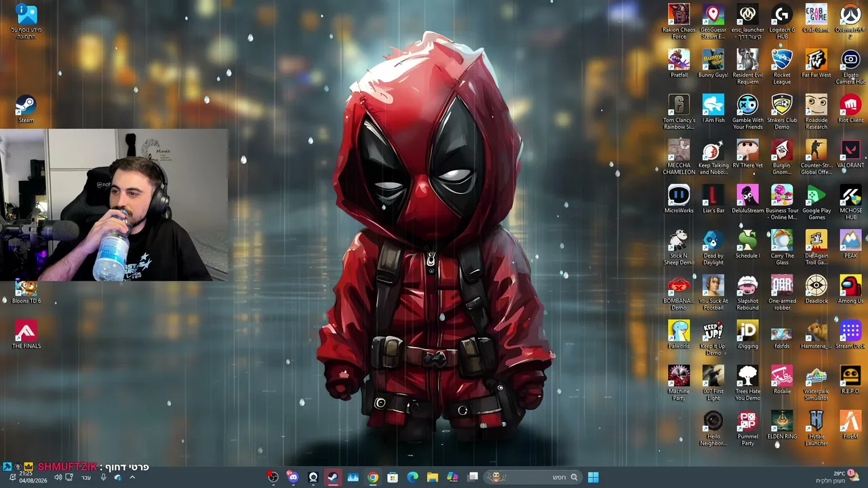Image resolution: width=868 pixels, height=488 pixels.
Task: Select the Schedule I shortcut
Action: coord(747,245)
